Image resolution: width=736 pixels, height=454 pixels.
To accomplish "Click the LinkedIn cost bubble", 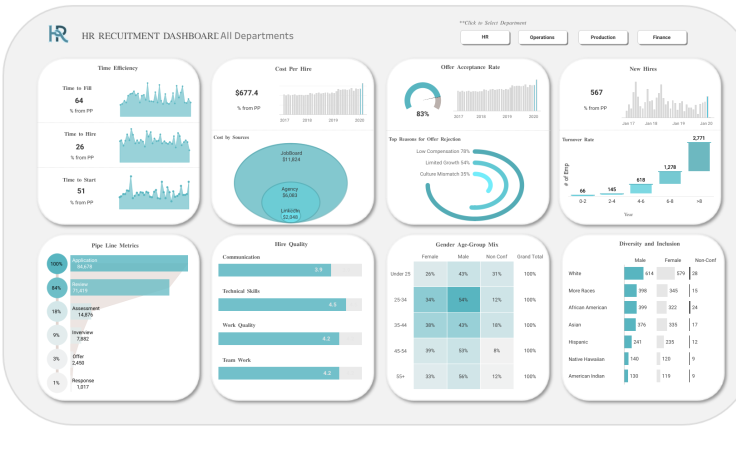I will [x=291, y=214].
